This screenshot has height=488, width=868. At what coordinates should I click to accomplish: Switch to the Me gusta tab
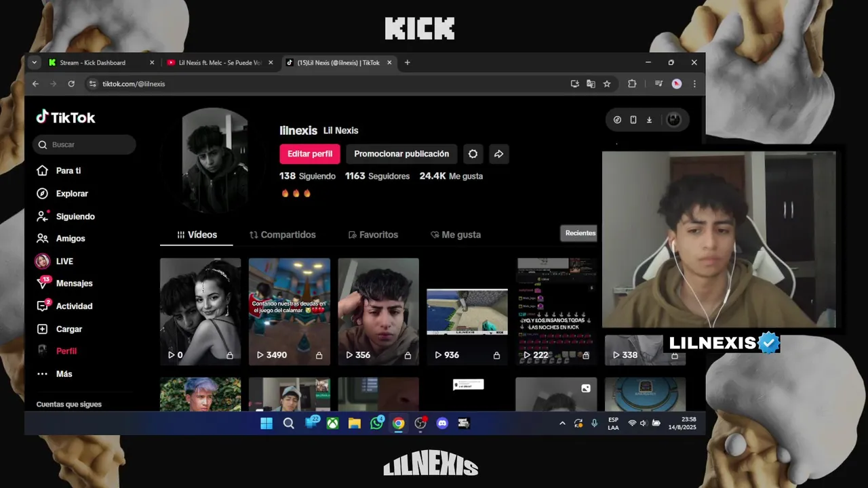[x=456, y=235]
